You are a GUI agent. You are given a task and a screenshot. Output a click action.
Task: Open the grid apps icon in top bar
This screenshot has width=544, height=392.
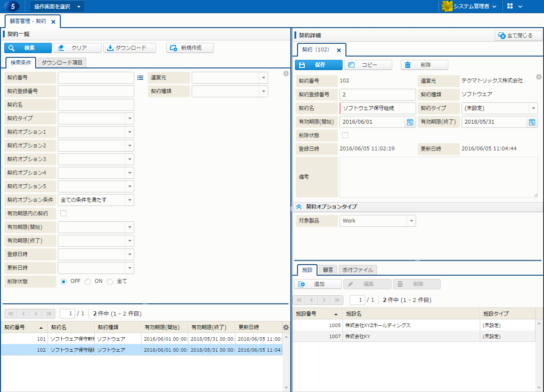point(510,6)
